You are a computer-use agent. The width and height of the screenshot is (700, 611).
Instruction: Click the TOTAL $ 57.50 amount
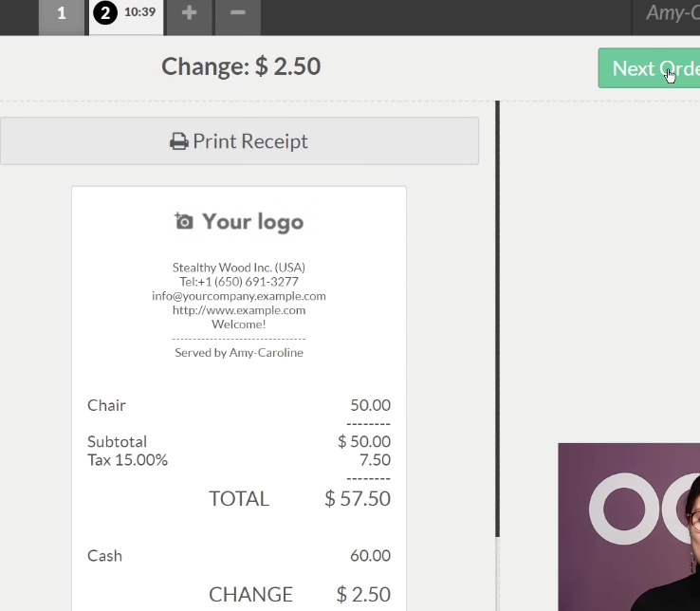358,498
